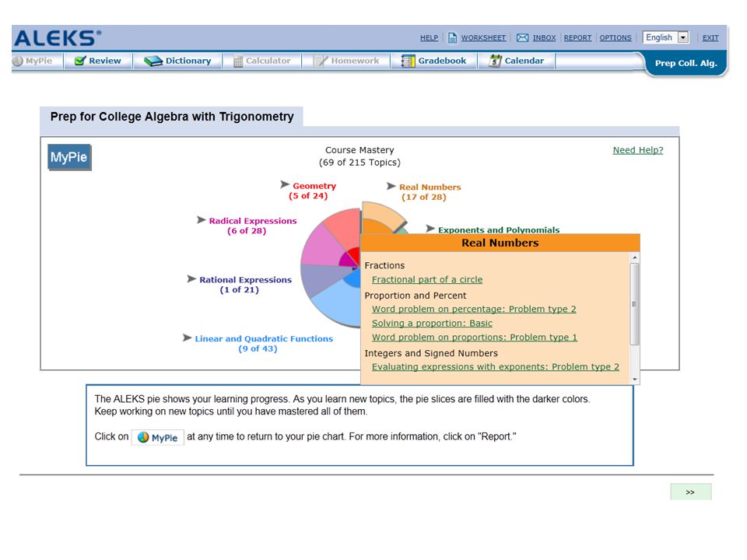Click the Inbox envelope icon
747x560 pixels.
pyautogui.click(x=523, y=37)
